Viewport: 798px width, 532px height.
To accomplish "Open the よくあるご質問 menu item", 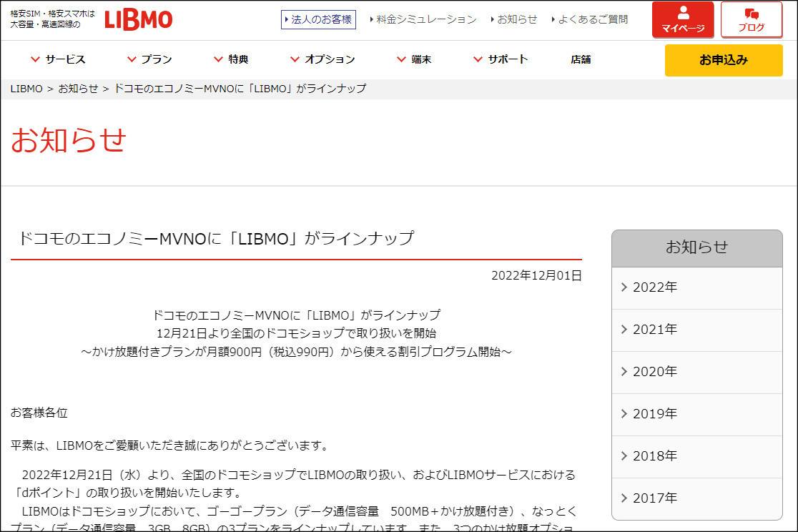I will point(595,19).
